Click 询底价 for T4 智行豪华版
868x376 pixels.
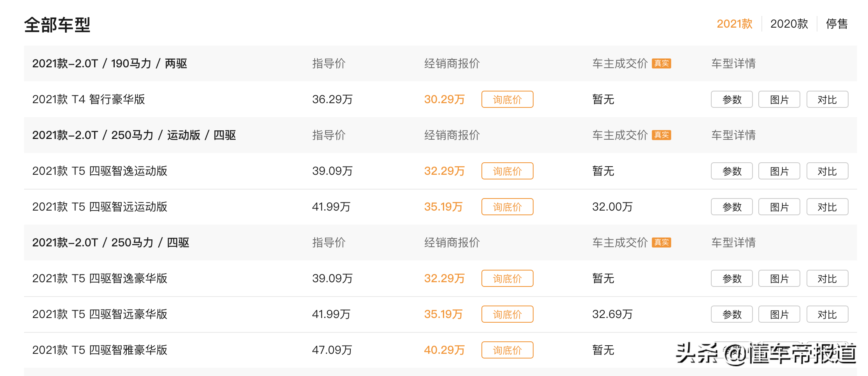507,99
